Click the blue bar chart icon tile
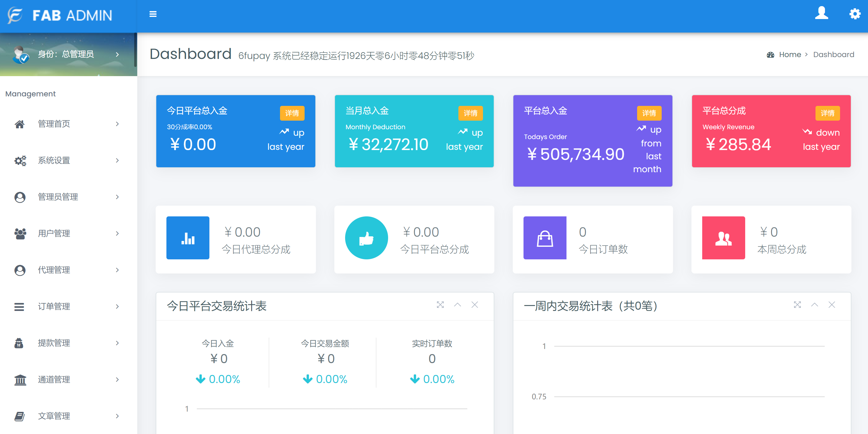 (188, 238)
